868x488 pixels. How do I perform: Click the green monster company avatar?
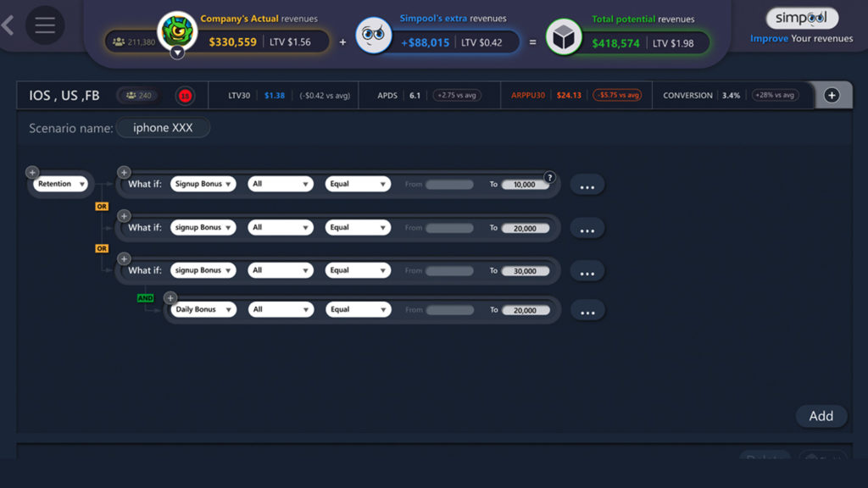(177, 33)
